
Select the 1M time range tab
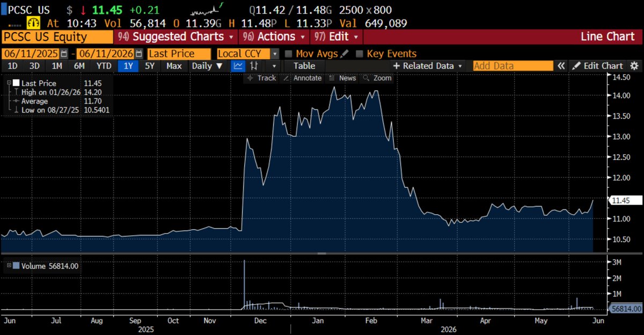point(57,66)
